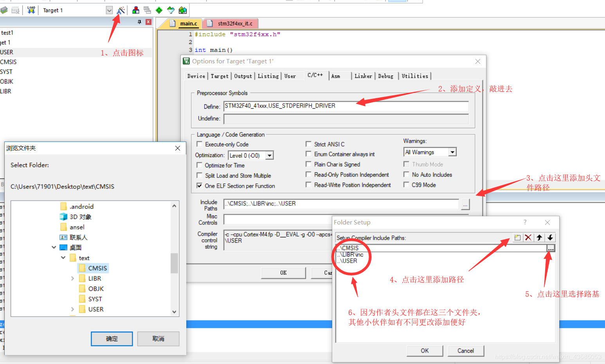Switch to the Debug tab
Image resolution: width=605 pixels, height=364 pixels.
tap(386, 76)
